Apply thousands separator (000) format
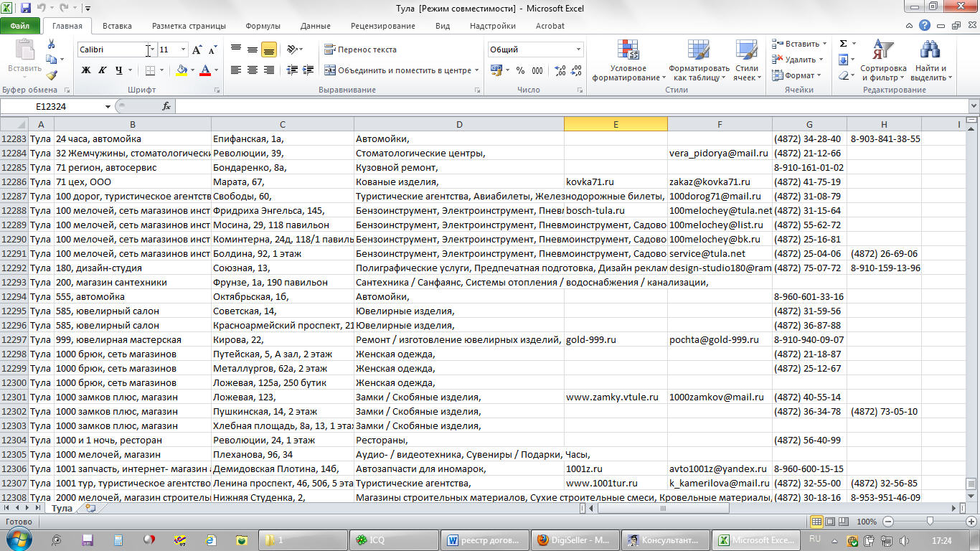Image resolution: width=980 pixels, height=551 pixels. [537, 70]
